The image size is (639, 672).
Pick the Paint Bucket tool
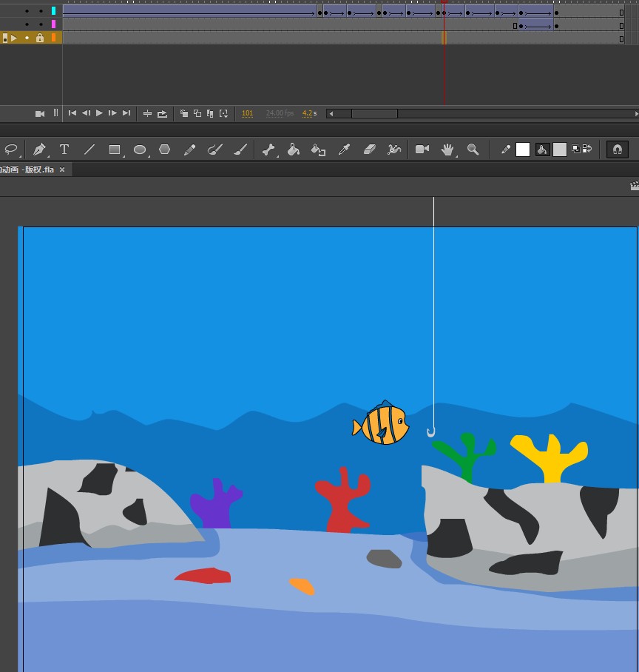tap(293, 149)
